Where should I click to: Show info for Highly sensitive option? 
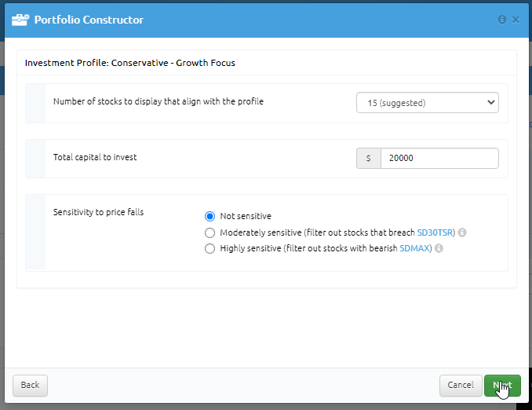point(439,248)
